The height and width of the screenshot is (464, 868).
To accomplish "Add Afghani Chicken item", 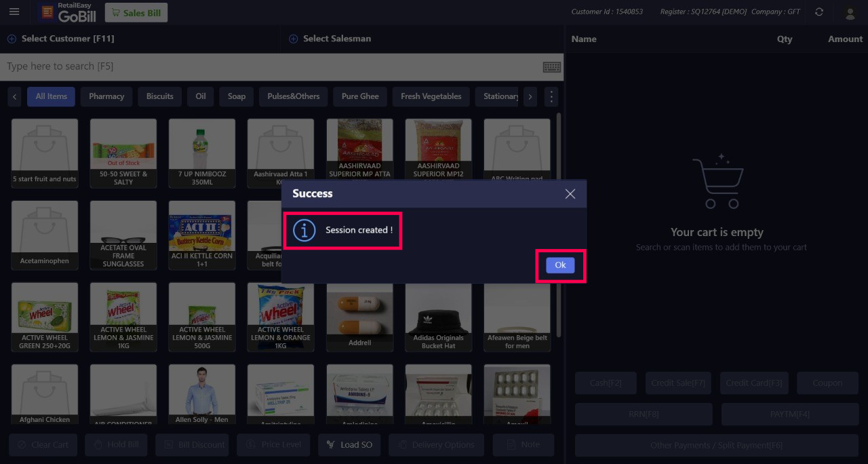I will tap(45, 395).
